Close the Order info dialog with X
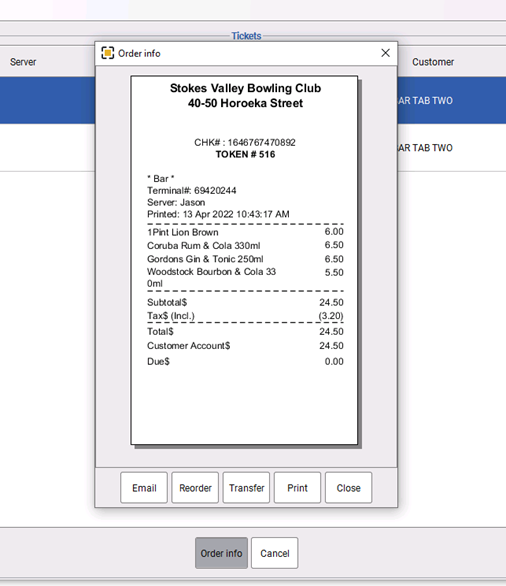The height and width of the screenshot is (586, 506). click(385, 53)
